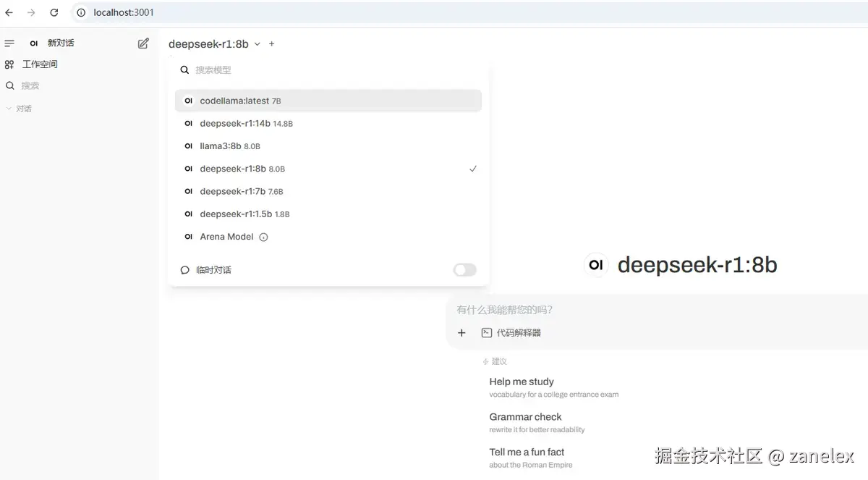Click the 搜索 search field in sidebar
Viewport: 868px width, 480px height.
click(78, 85)
